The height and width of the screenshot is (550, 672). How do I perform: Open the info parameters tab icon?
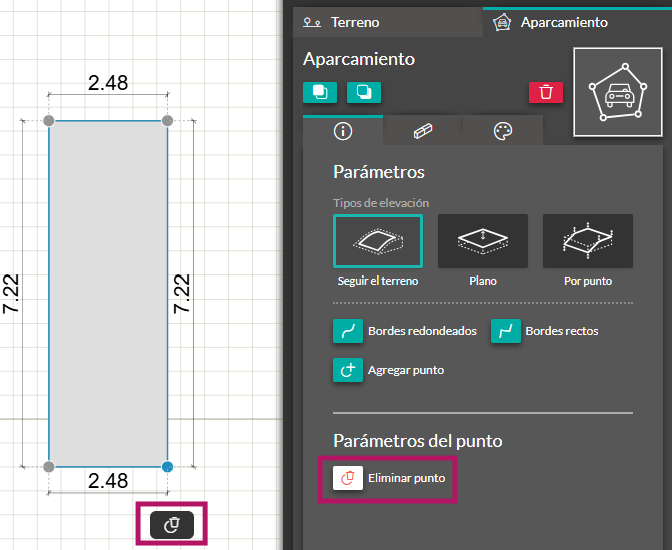coord(343,131)
